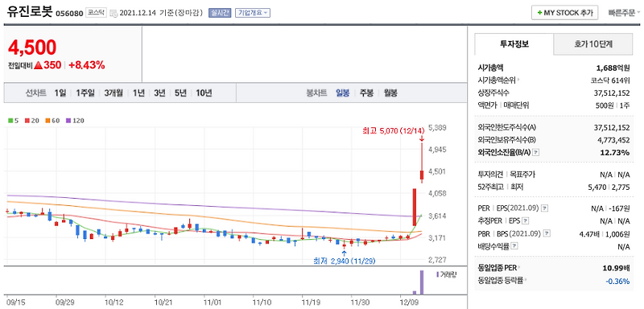
Task: Click the 시가총액 value 1,688억원
Action: click(x=613, y=68)
